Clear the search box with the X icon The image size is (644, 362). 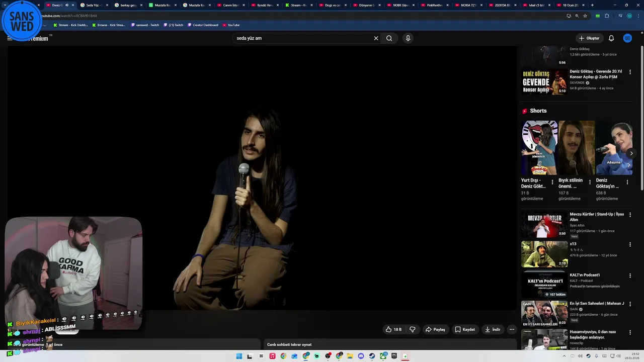pos(376,38)
